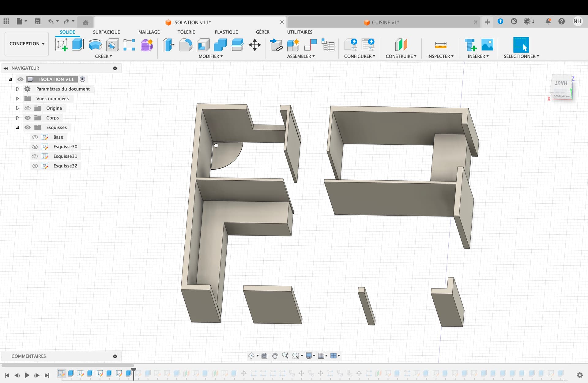Click the Fillet tool in Modifier
The image size is (588, 383).
point(186,45)
